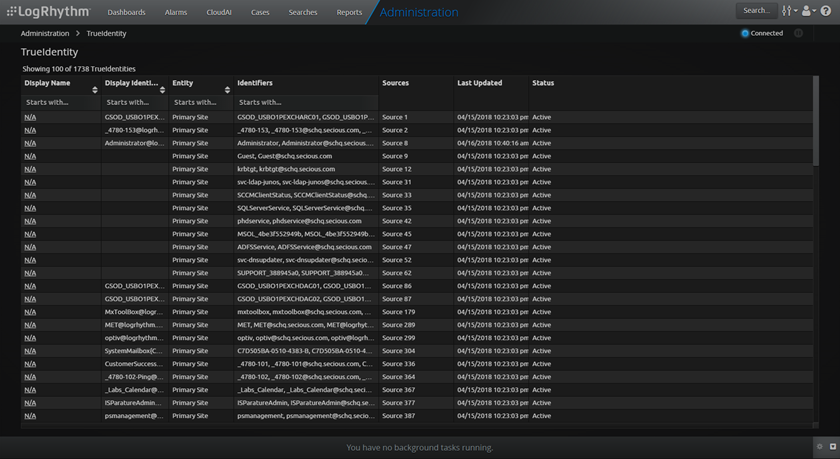Click the Administration breadcrumb link
The image size is (840, 459).
coord(45,33)
